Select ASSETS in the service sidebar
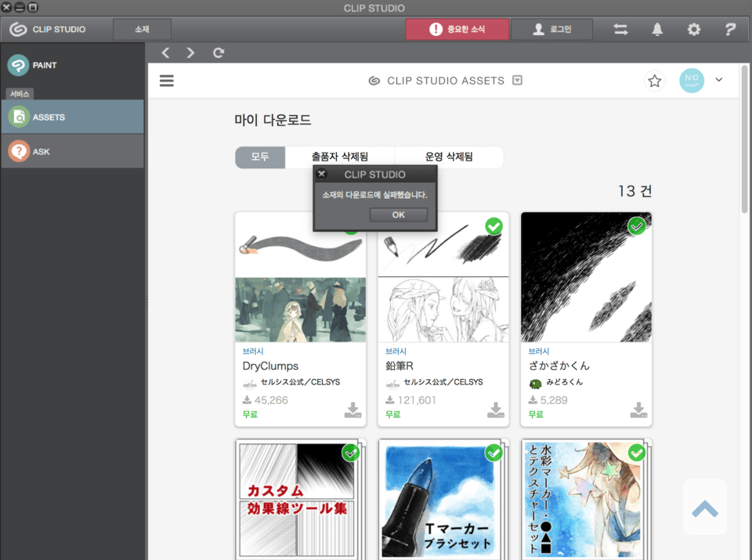752x560 pixels. [72, 117]
